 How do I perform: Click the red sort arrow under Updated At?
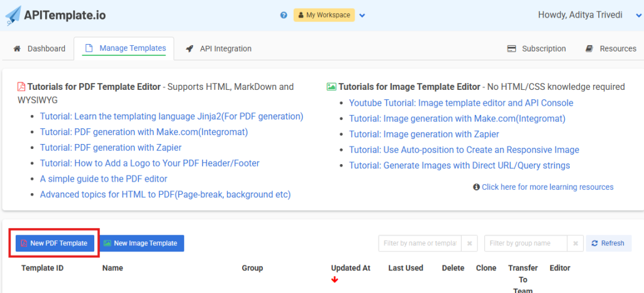click(x=335, y=280)
